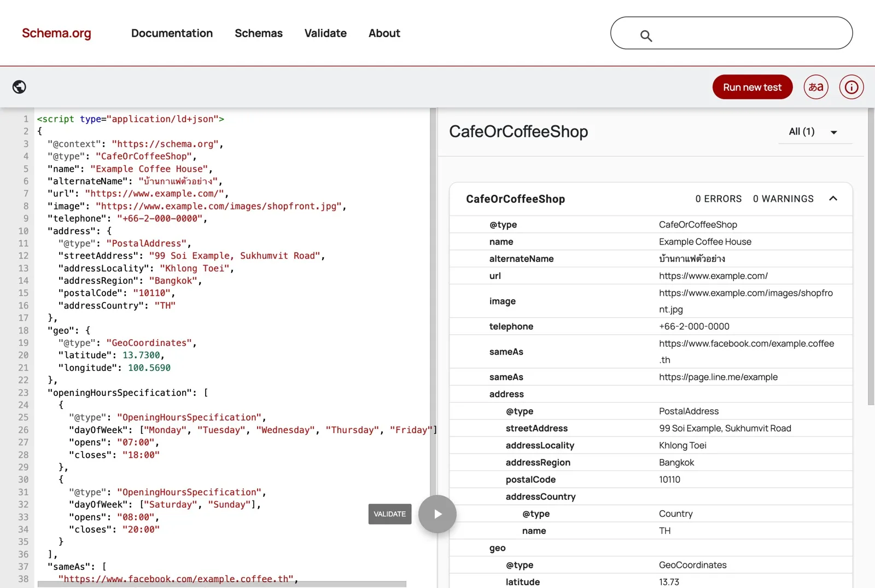
Task: Click the addressRegion value Bangkok
Action: (x=676, y=463)
